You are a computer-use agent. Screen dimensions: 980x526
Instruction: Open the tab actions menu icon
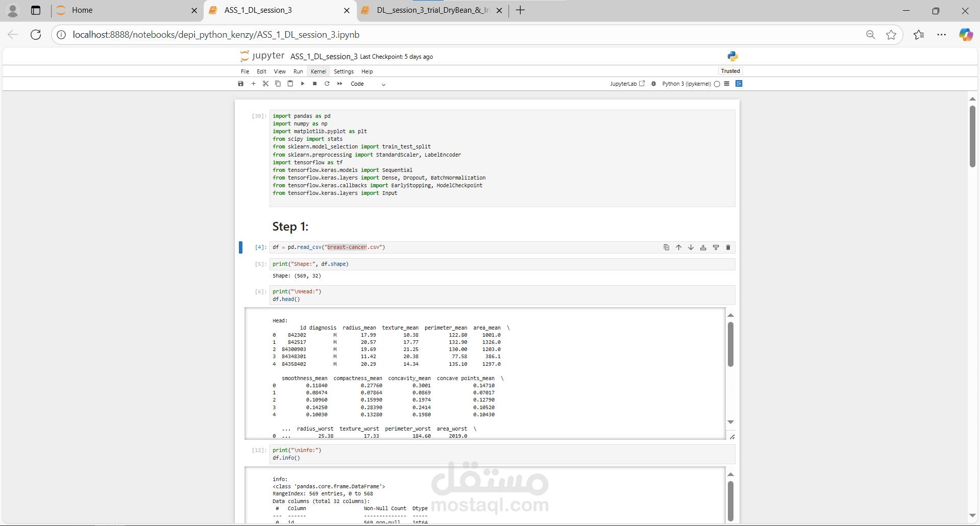coord(36,10)
